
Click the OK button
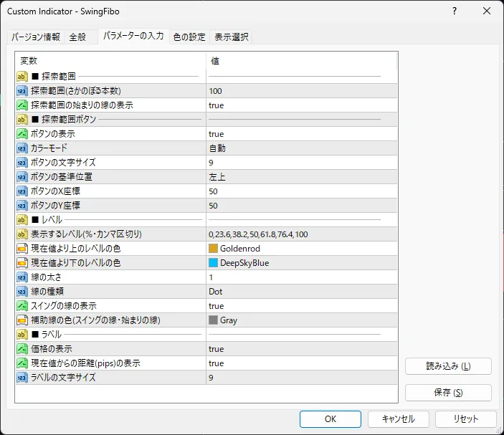point(330,419)
